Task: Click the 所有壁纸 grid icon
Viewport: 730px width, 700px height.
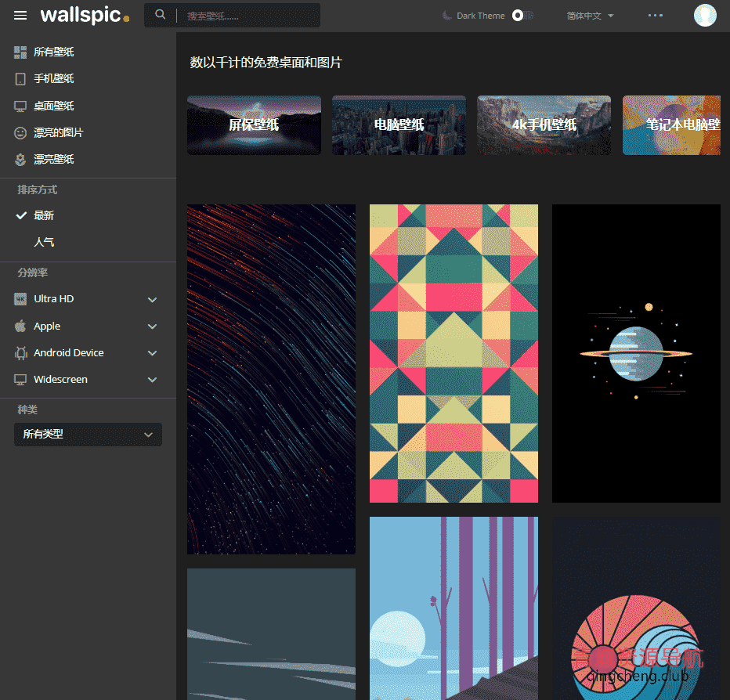Action: [x=20, y=52]
